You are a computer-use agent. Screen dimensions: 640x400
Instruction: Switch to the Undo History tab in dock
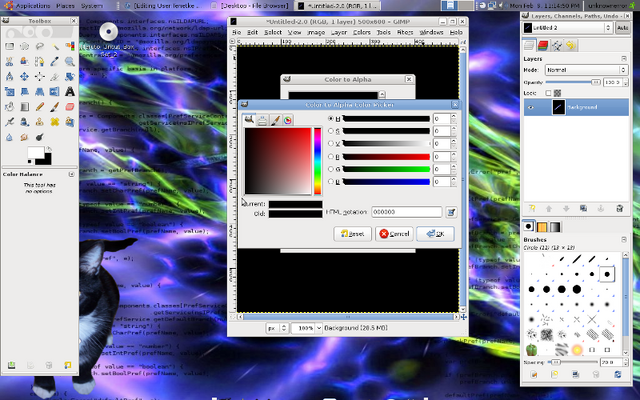(571, 45)
